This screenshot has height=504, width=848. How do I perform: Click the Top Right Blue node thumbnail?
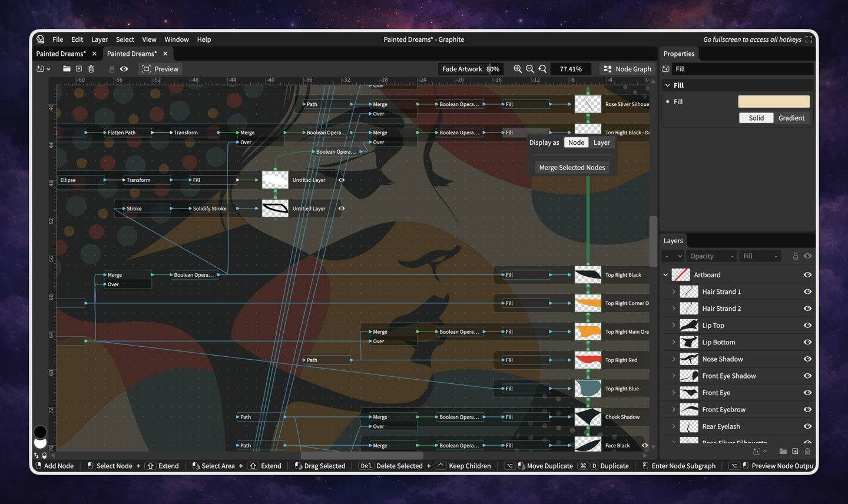[x=588, y=389]
